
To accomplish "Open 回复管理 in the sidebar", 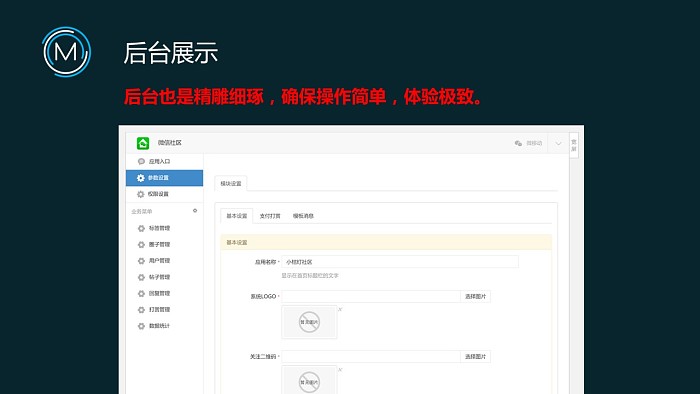I will [159, 293].
